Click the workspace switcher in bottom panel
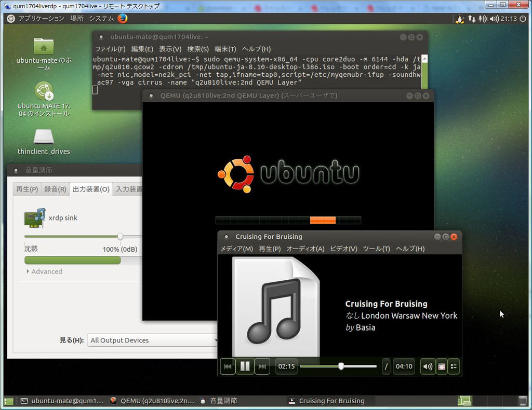 click(464, 401)
